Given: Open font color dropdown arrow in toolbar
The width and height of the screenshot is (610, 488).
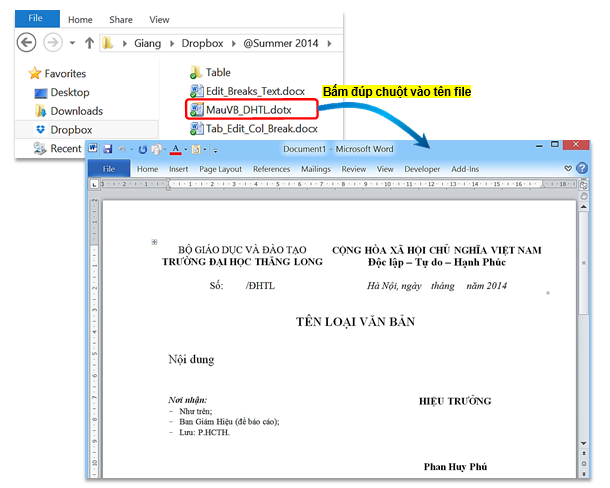Looking at the screenshot, I should (x=186, y=150).
